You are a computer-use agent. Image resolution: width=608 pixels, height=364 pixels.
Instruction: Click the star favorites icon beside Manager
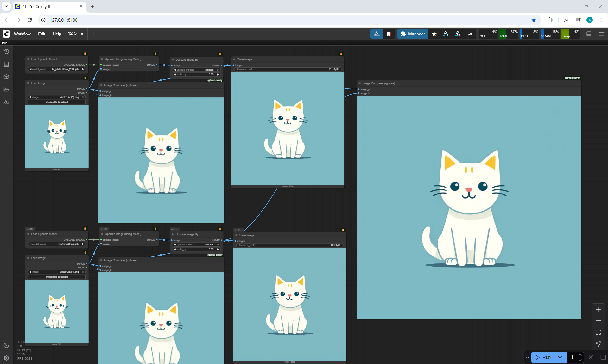pyautogui.click(x=434, y=34)
